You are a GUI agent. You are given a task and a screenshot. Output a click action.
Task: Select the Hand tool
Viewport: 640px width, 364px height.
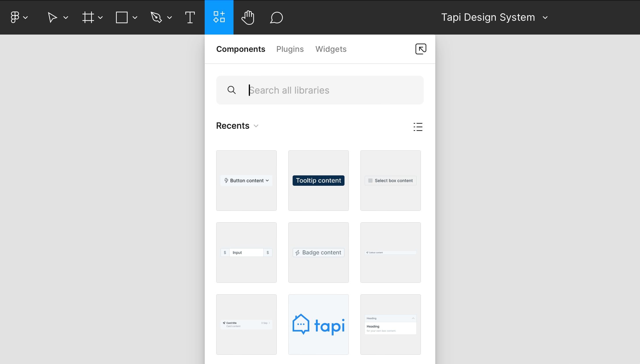(x=248, y=17)
